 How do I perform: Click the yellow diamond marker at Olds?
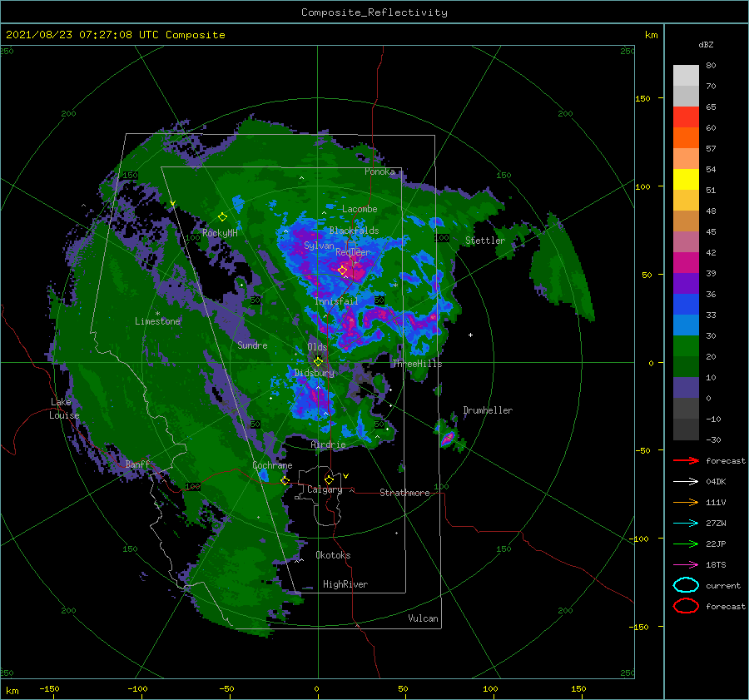click(318, 362)
